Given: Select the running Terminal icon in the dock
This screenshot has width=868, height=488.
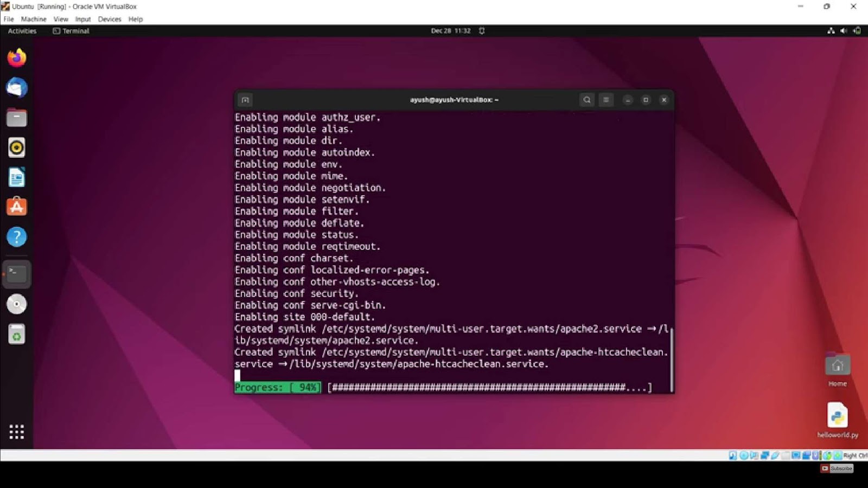Looking at the screenshot, I should 17,274.
